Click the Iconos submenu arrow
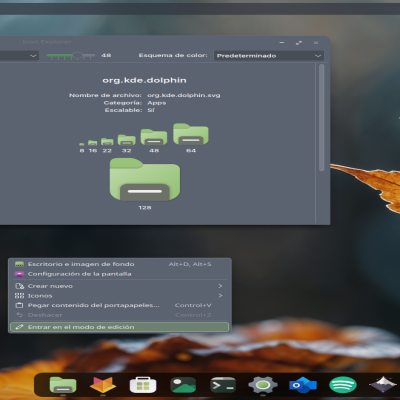The image size is (400, 400). [220, 296]
